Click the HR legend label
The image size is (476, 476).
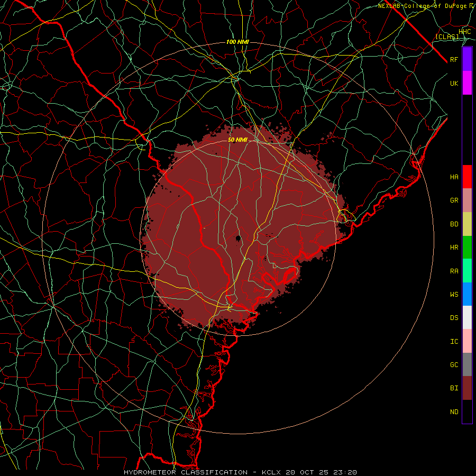tap(454, 248)
